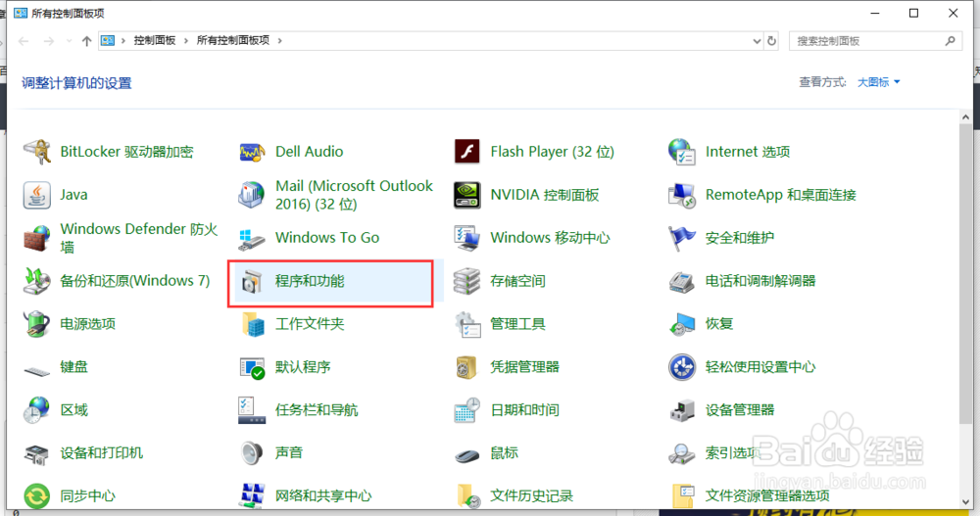This screenshot has width=980, height=516.
Task: Open the 管理工具 icon
Action: click(x=466, y=324)
